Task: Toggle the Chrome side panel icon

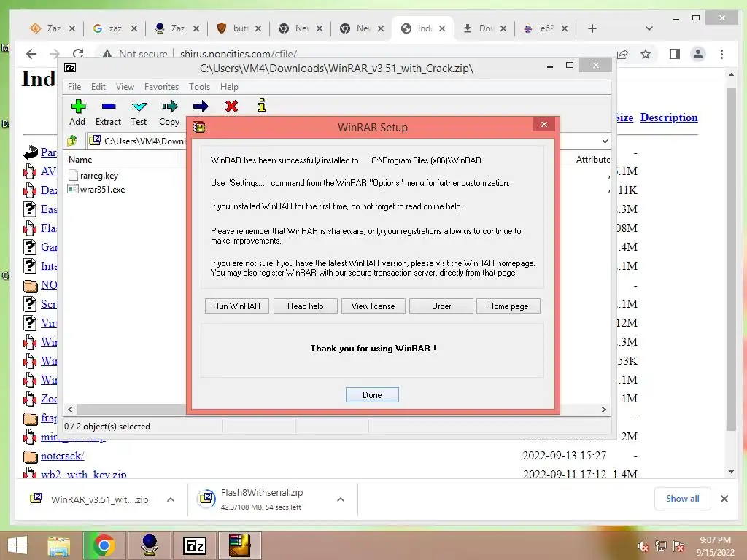Action: [x=675, y=54]
